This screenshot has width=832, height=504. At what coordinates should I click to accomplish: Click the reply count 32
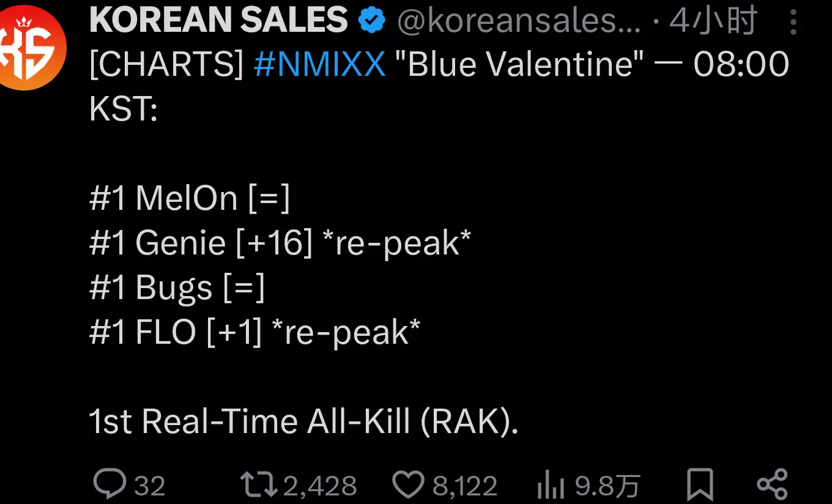(150, 486)
